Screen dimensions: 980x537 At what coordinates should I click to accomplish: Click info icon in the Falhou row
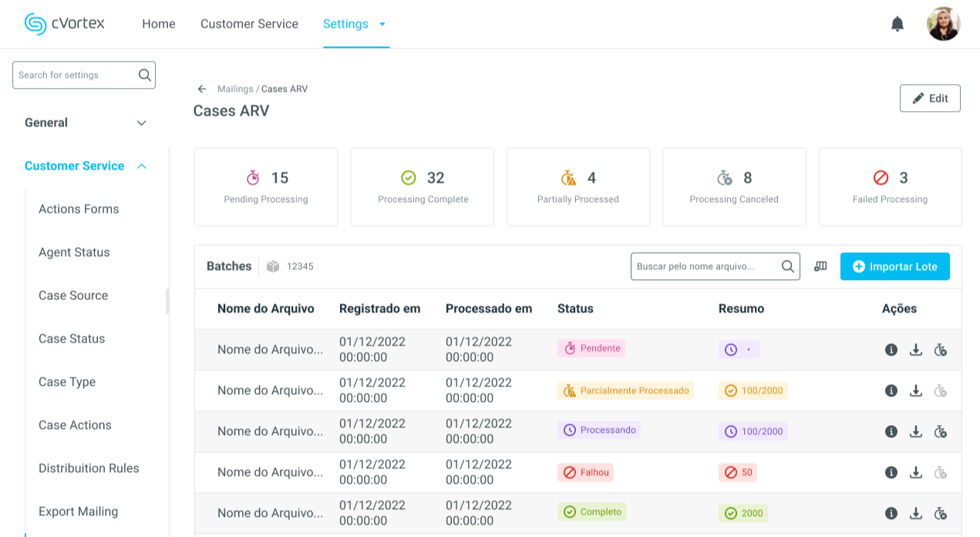[x=891, y=472]
